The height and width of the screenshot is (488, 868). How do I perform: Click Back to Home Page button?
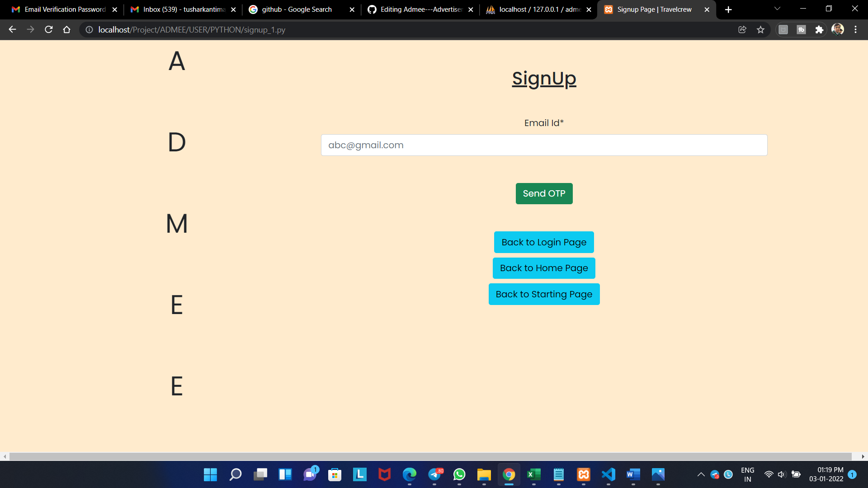point(544,268)
